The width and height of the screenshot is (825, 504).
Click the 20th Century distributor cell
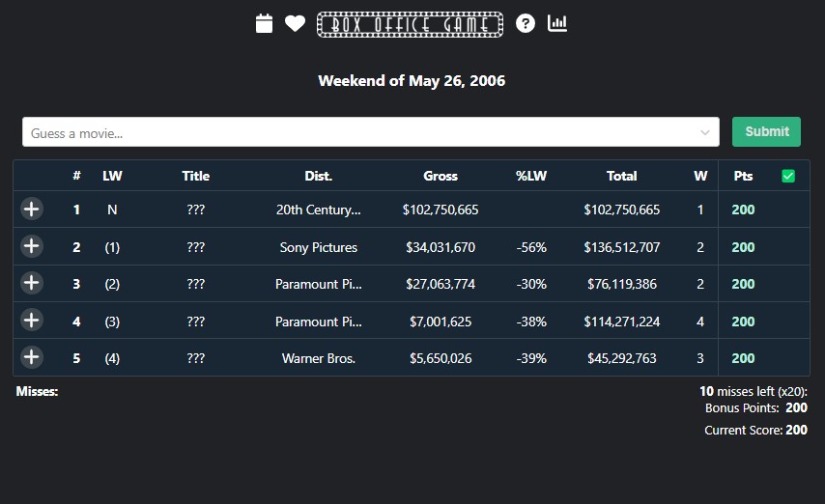pos(319,210)
